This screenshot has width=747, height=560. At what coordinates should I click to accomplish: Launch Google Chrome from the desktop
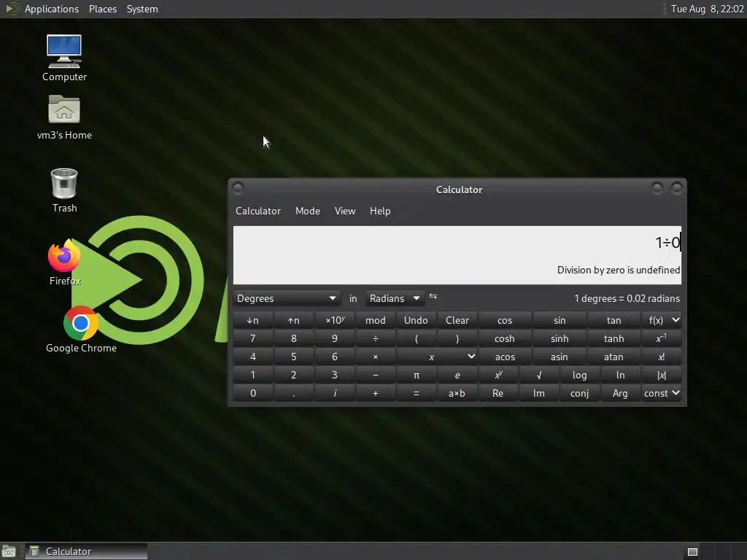pos(81,330)
